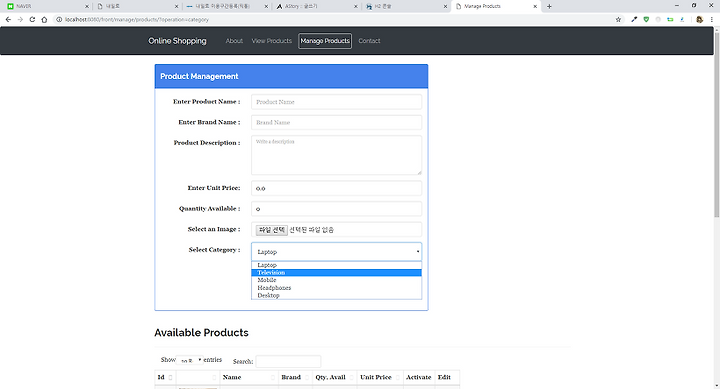This screenshot has width=720, height=389.
Task: Sort table by Unit Price column
Action: click(380, 377)
